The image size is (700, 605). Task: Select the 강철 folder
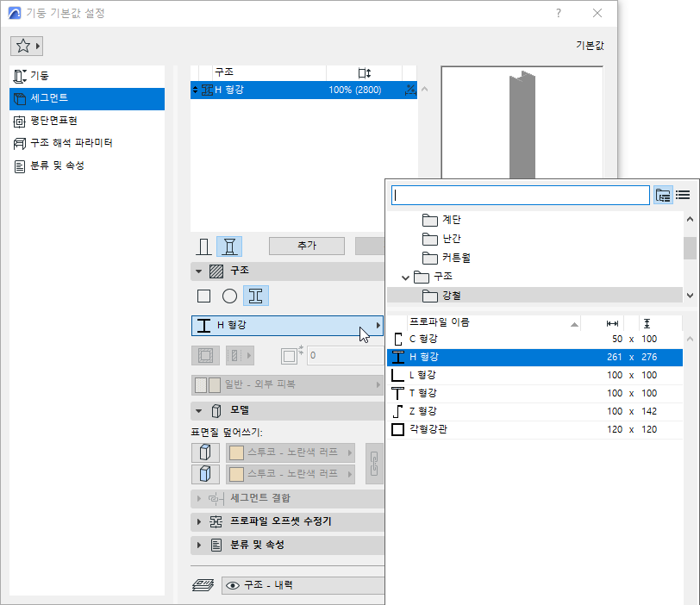pyautogui.click(x=534, y=296)
